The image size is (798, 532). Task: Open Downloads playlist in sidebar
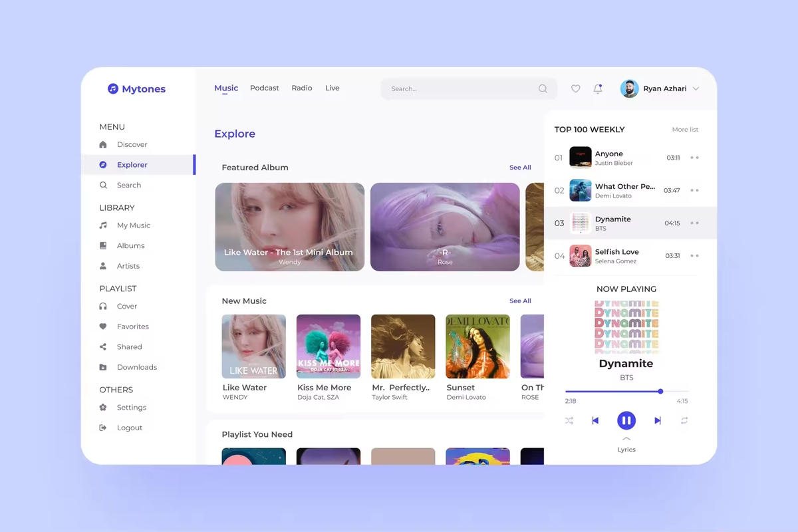[136, 367]
